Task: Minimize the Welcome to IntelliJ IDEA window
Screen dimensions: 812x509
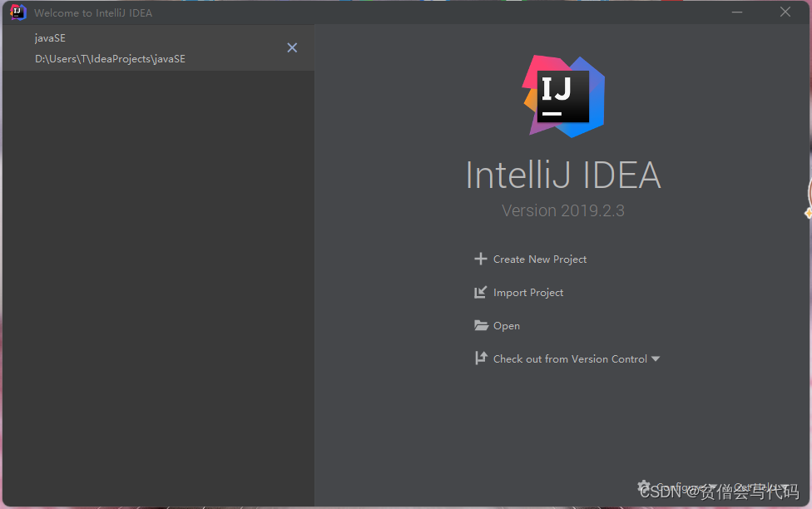Action: click(737, 12)
